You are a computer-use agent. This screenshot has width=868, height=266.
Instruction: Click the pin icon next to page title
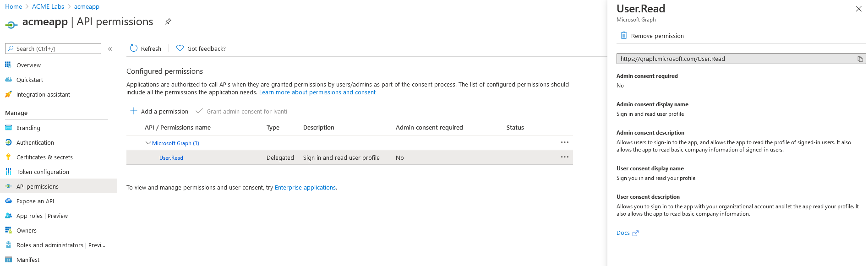(168, 22)
